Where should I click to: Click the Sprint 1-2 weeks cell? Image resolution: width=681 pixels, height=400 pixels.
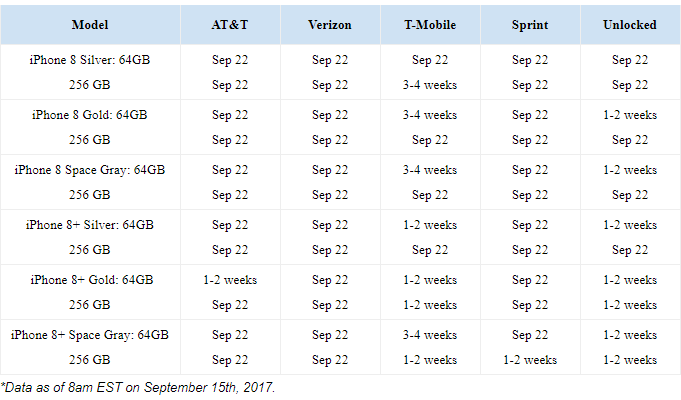pyautogui.click(x=530, y=360)
